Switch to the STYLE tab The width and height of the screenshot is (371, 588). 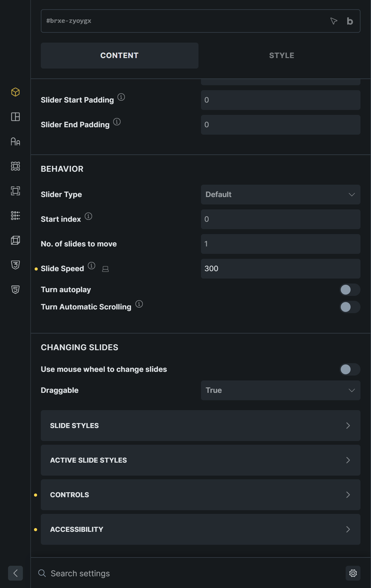tap(281, 56)
